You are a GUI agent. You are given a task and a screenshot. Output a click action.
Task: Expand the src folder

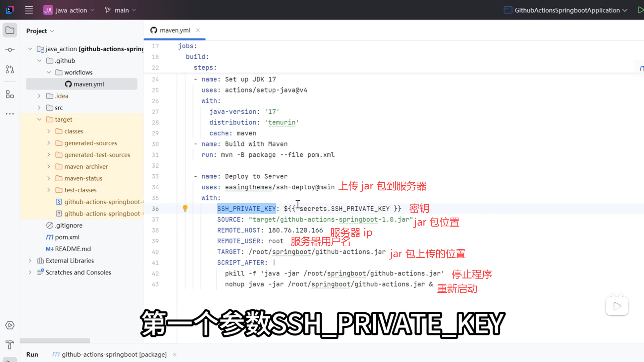[39, 108]
